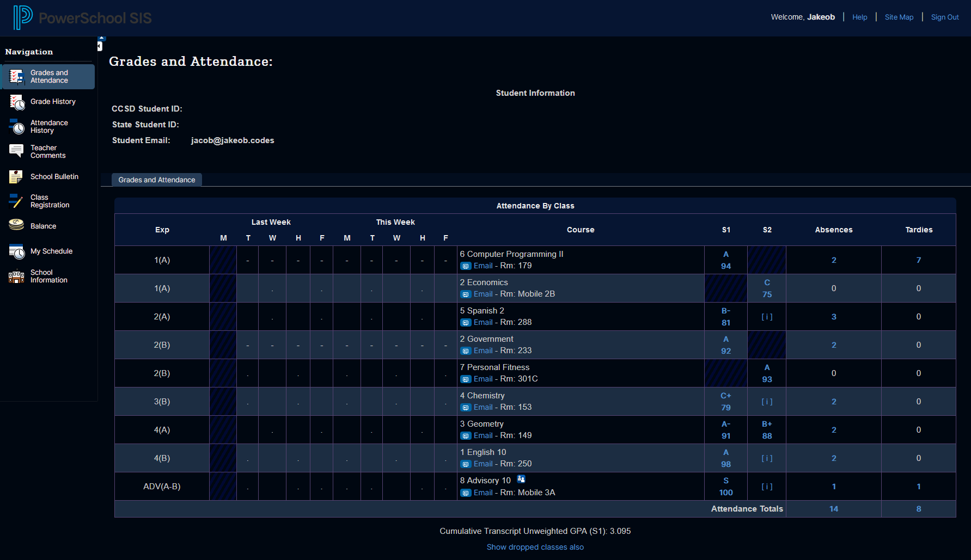Click the Attendance History clock icon

[x=17, y=127]
